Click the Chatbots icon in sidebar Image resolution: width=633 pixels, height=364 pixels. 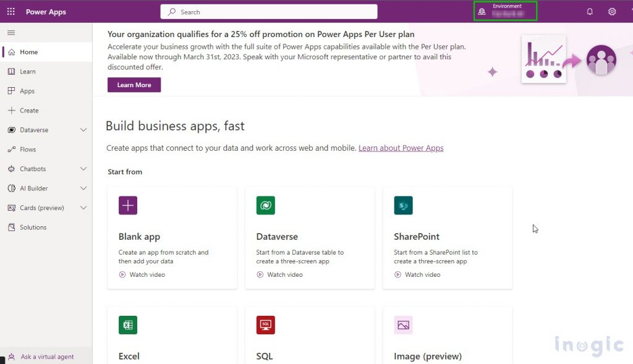pos(12,169)
